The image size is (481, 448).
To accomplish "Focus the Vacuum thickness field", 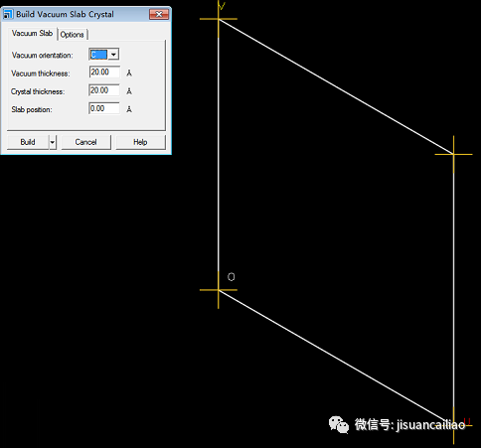I will 104,73.
